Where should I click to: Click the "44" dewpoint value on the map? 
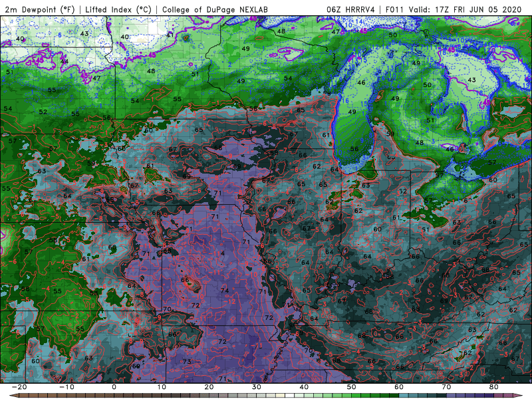[x=65, y=61]
